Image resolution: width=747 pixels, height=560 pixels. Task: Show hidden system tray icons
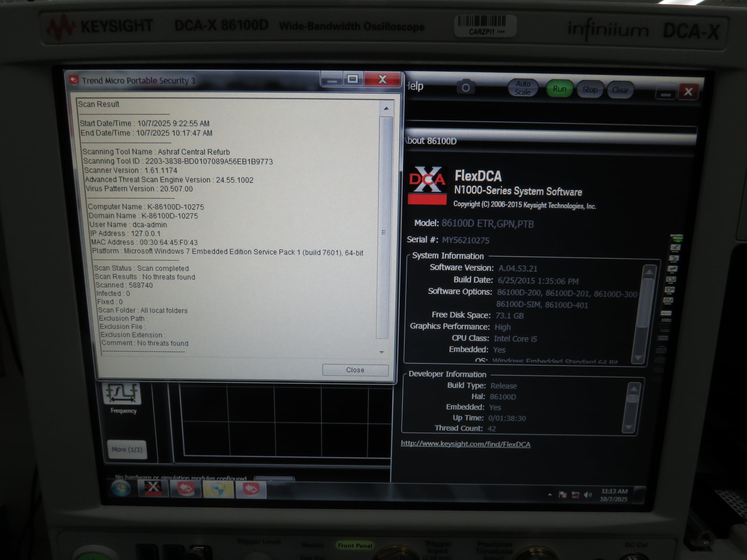[x=550, y=494]
